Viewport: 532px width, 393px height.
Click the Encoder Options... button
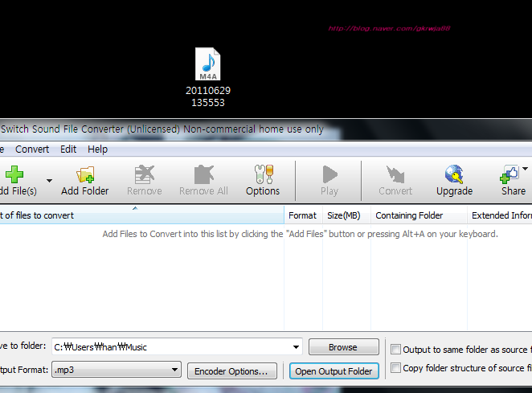click(x=231, y=371)
